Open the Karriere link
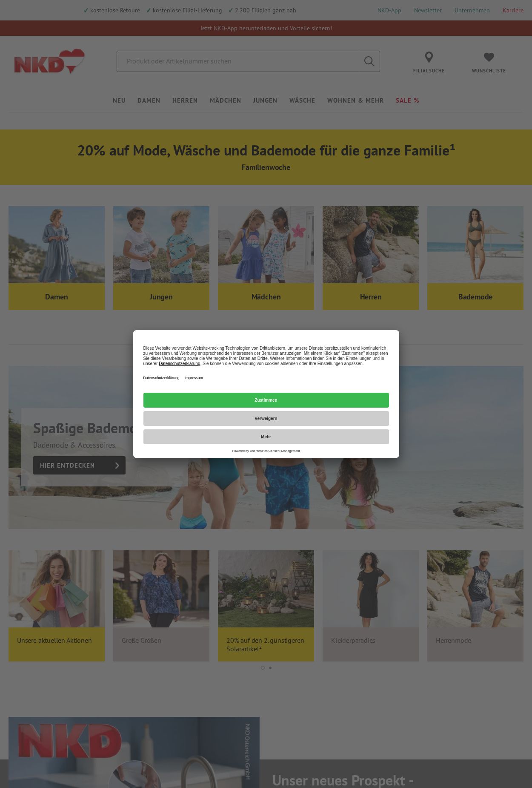 pyautogui.click(x=513, y=10)
